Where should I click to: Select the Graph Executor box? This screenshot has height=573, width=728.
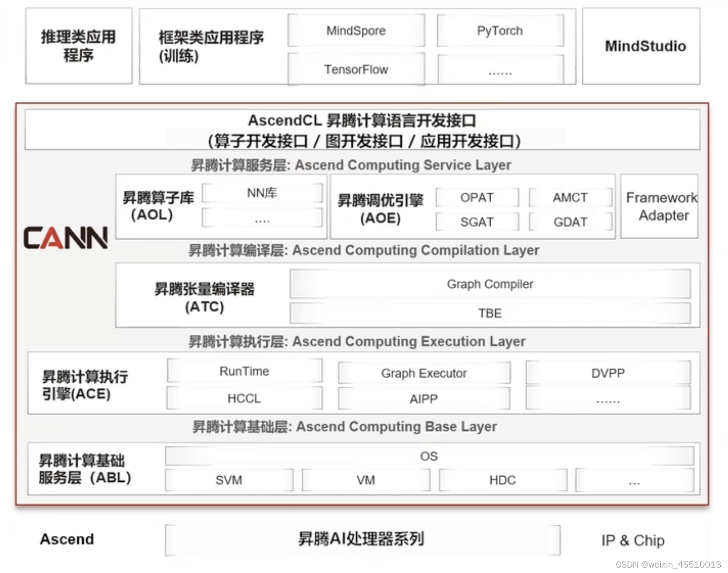coord(424,373)
